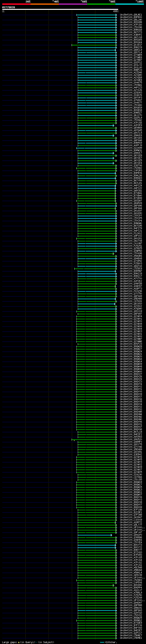Screen dimensions: 146x644
Task: Select hit label UniRef100_C5YNA1
Action: pyautogui.click(x=131, y=85)
